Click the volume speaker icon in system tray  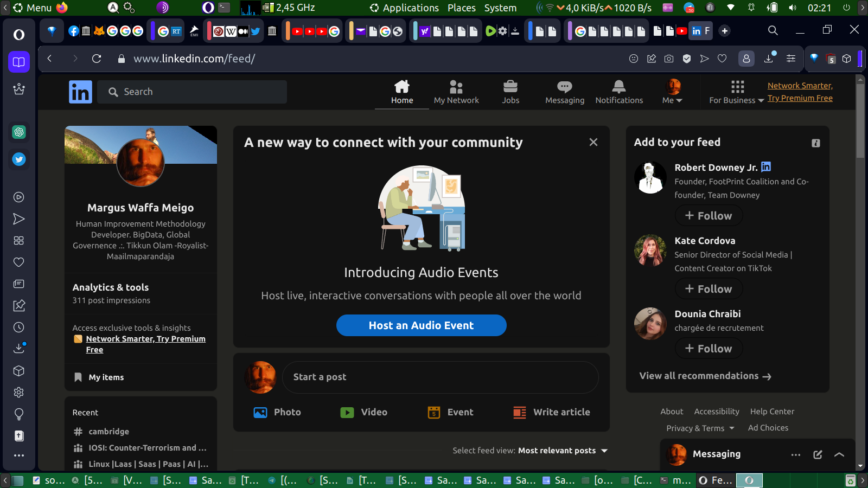[793, 8]
